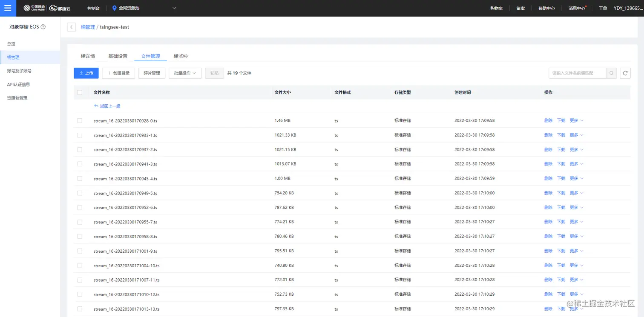Check the box for stream_16-20220330170941-3.ts
The width and height of the screenshot is (644, 317).
pos(80,164)
